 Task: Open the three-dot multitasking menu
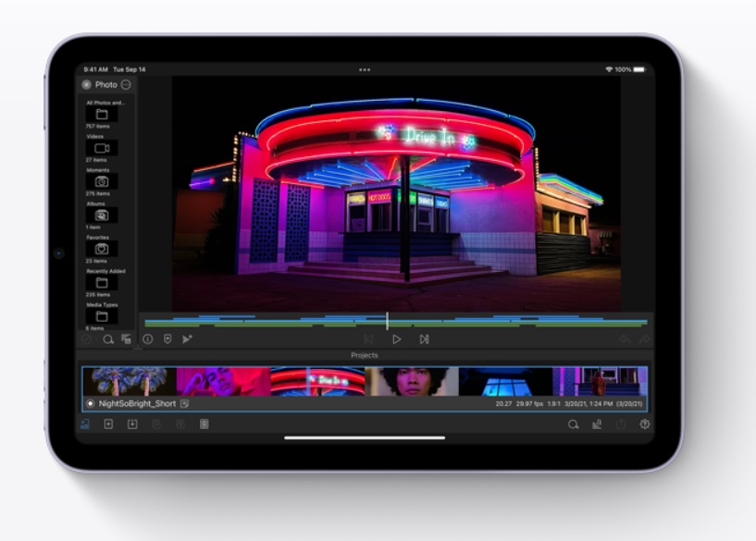365,69
